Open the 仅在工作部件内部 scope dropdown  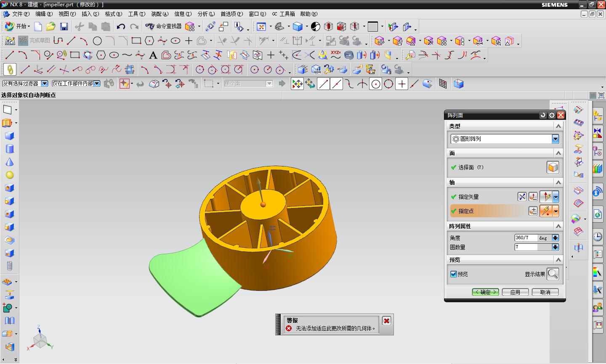pos(97,84)
